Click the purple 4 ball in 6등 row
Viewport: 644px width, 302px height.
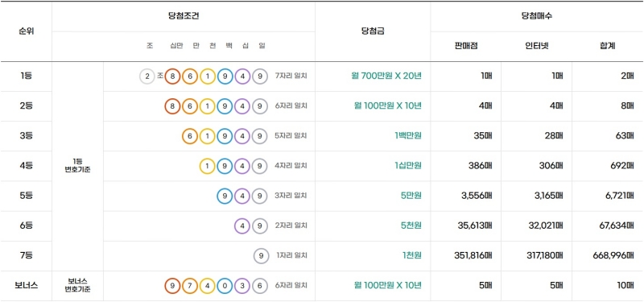(x=242, y=225)
